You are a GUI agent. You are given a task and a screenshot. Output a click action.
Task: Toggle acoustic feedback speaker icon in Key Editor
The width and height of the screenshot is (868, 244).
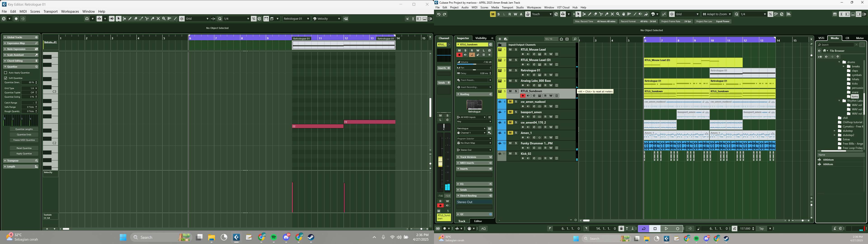click(x=112, y=19)
